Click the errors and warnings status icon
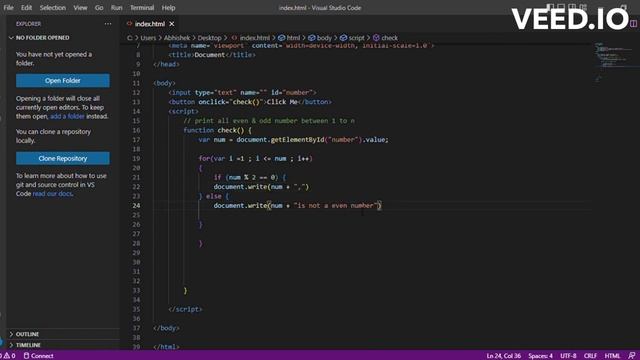Screen dimensions: 640x360 coord(8,356)
